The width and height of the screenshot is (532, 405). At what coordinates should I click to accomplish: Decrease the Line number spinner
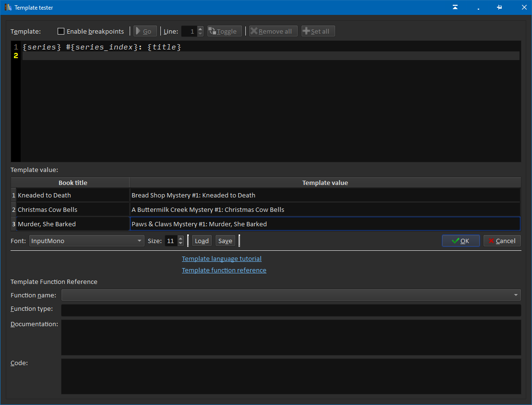tap(200, 34)
